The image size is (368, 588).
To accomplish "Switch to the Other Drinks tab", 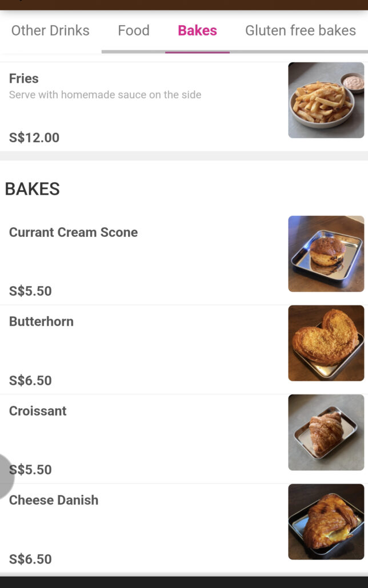I will coord(50,30).
